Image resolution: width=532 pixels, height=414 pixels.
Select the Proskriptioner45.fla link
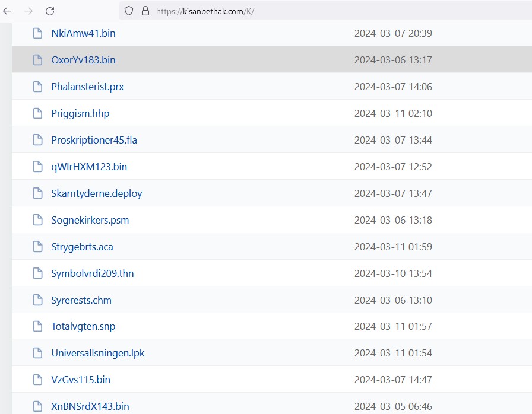click(x=94, y=140)
